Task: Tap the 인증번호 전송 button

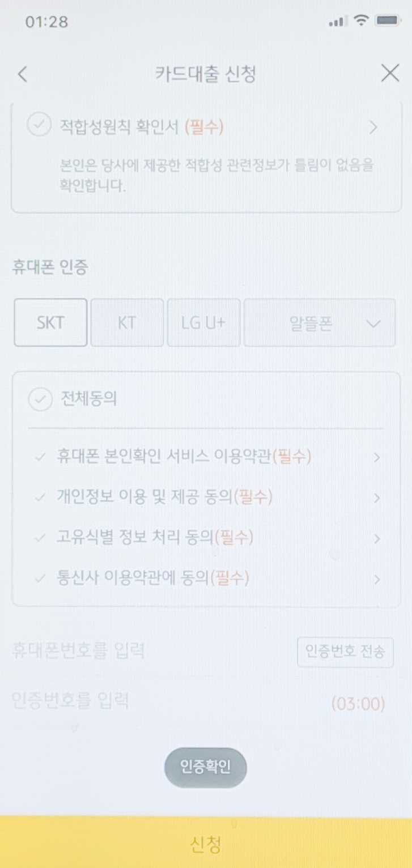Action: 345,652
